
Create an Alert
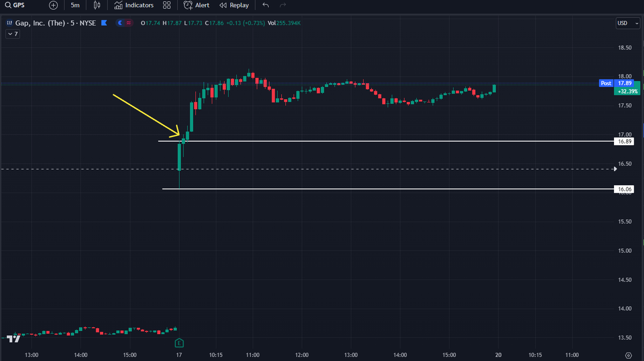(x=196, y=5)
